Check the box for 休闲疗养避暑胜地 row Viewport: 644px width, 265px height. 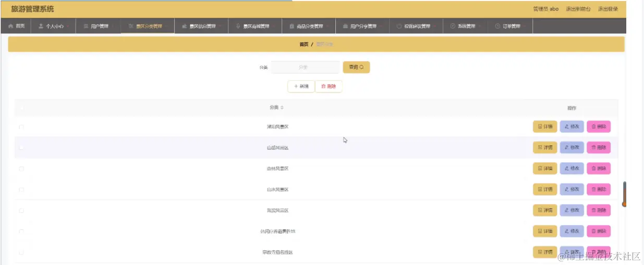click(21, 231)
